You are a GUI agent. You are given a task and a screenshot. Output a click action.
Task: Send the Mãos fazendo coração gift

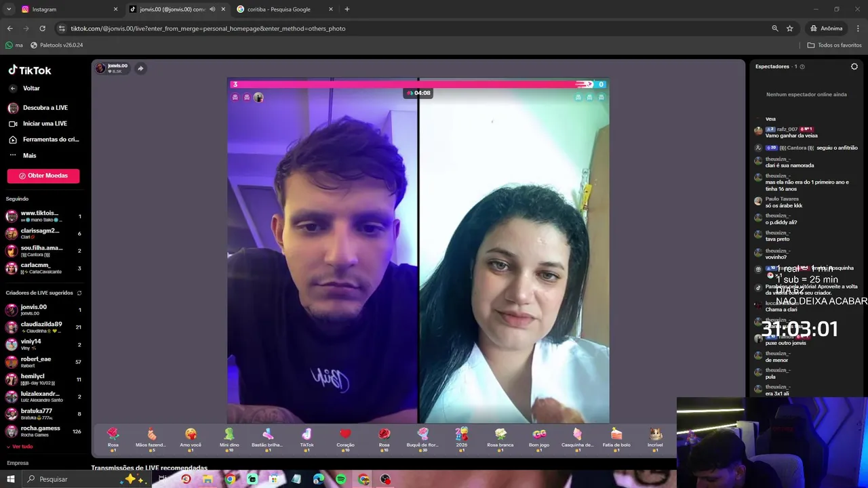(151, 439)
